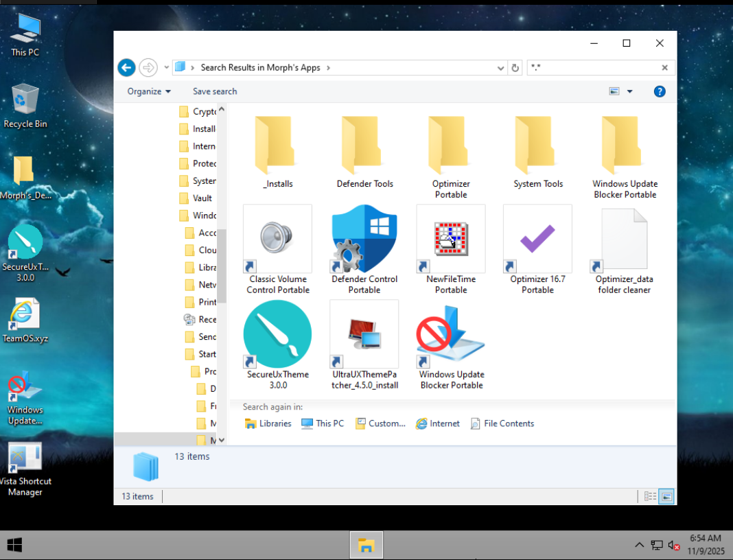Select the UltraUXThemePatcher installer shortcut
This screenshot has height=560, width=733.
(x=364, y=335)
